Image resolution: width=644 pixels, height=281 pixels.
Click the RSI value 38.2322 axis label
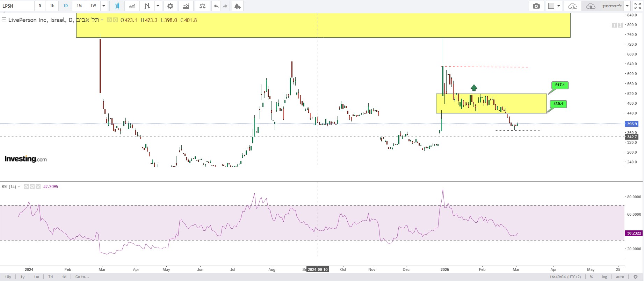(x=634, y=233)
